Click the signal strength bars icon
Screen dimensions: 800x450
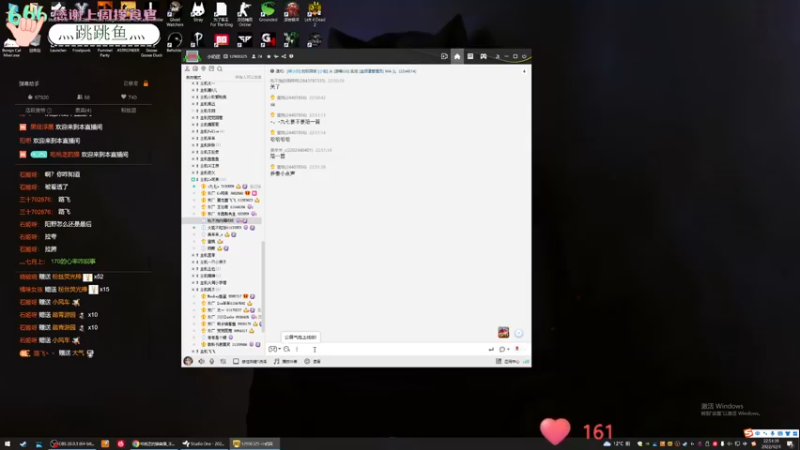(x=526, y=361)
